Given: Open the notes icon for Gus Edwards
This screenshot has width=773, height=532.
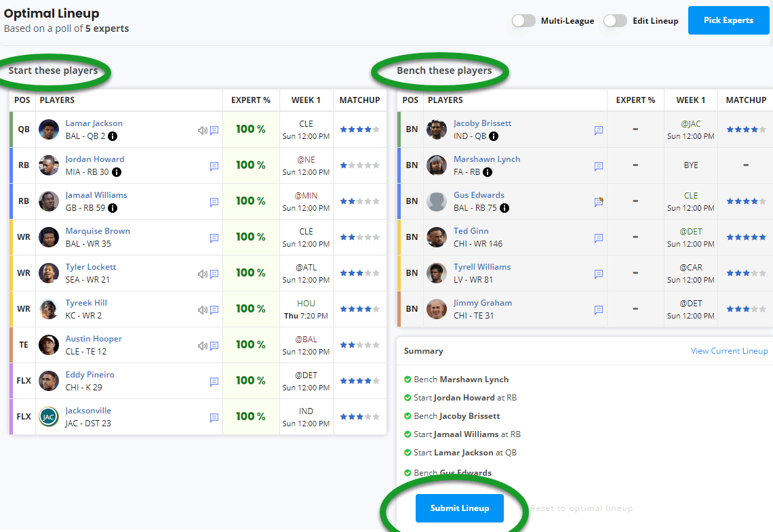Looking at the screenshot, I should click(599, 202).
